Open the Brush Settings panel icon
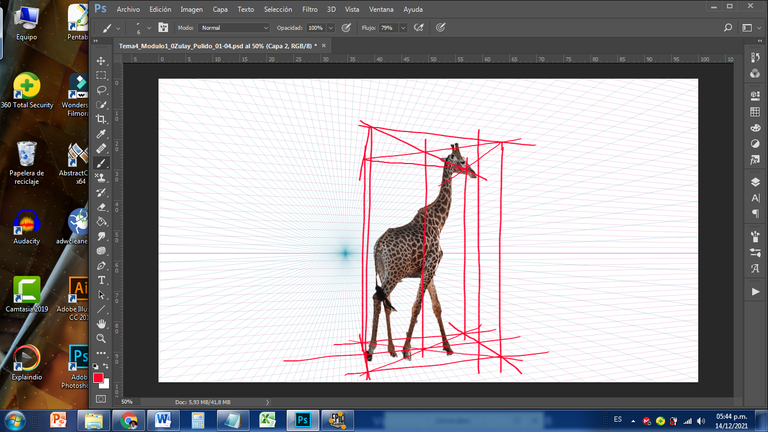Image resolution: width=768 pixels, height=432 pixels. click(x=755, y=253)
